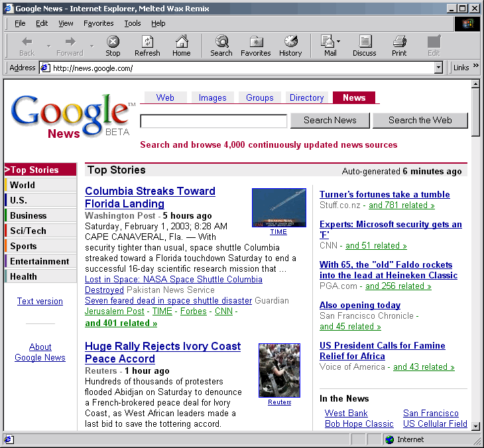Open the Bob Hope Classic link

(359, 424)
